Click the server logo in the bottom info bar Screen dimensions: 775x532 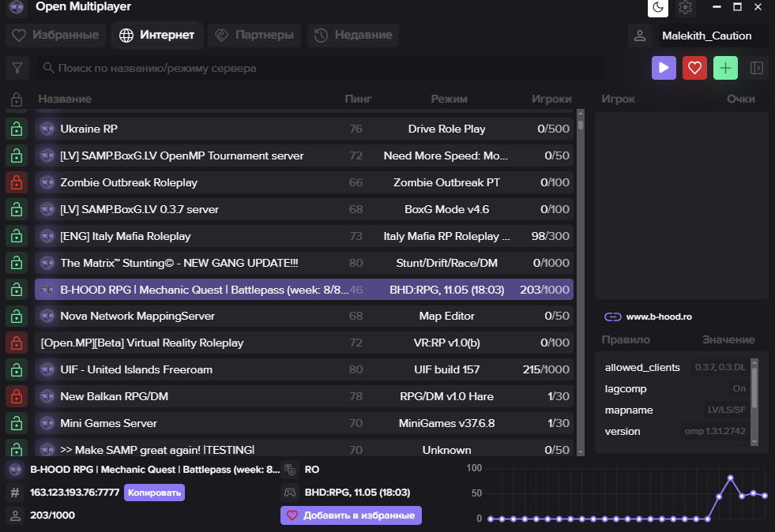15,470
